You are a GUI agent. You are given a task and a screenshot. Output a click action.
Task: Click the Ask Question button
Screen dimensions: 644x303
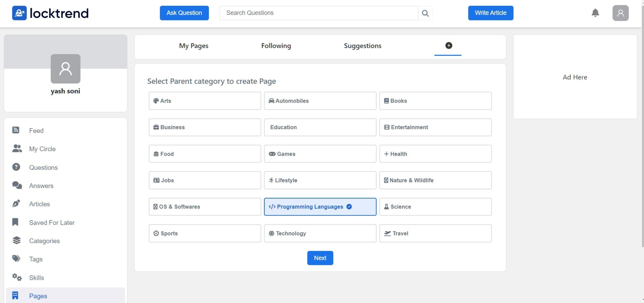pyautogui.click(x=184, y=13)
